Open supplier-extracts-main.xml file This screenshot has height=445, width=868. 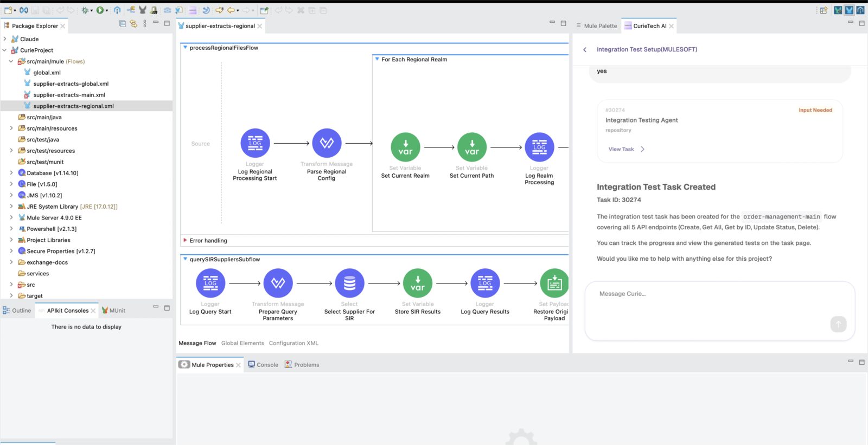(x=69, y=95)
